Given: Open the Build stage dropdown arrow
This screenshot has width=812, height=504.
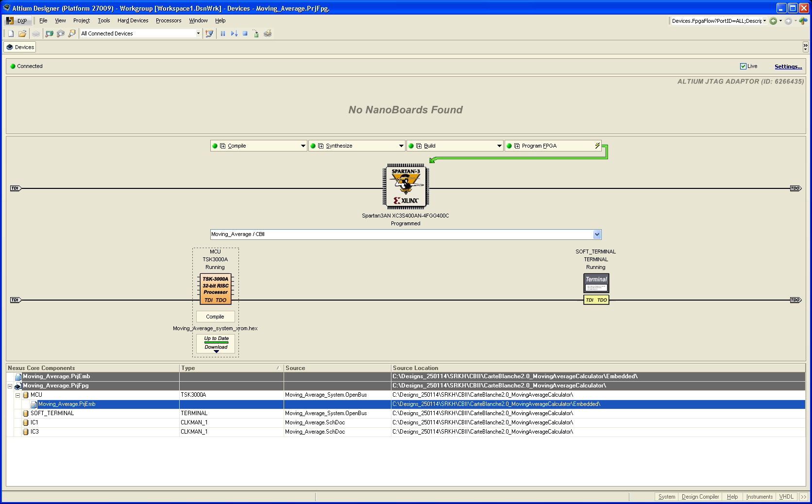Looking at the screenshot, I should (x=499, y=146).
